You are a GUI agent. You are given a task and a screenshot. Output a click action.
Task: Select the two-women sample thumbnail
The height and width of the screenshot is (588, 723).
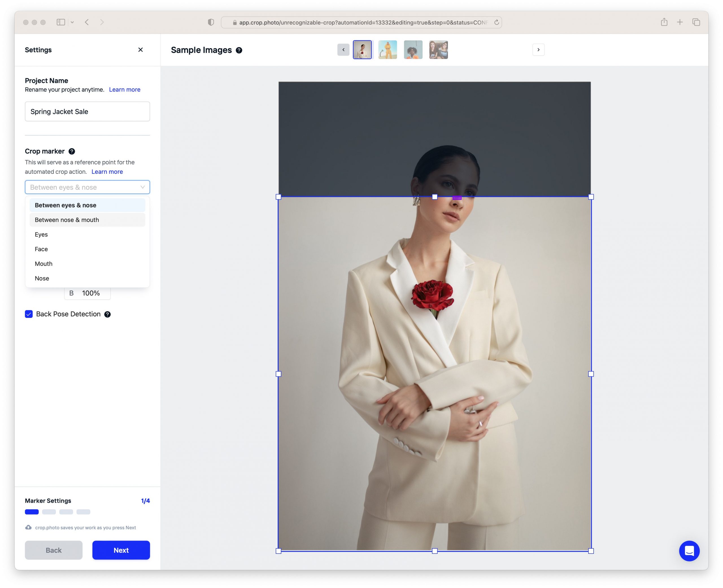[x=438, y=50]
